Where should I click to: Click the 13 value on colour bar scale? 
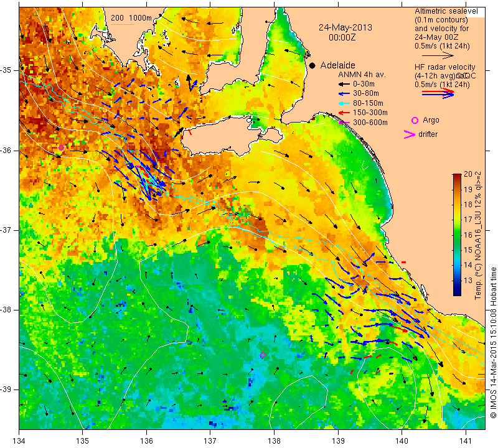(468, 281)
